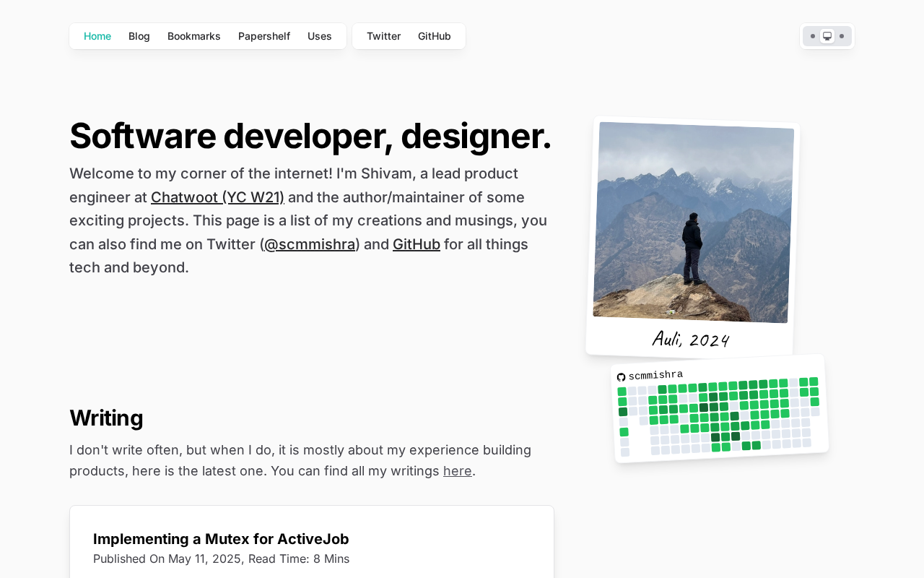Viewport: 924px width, 578px height.
Task: Click the GitHub link in intro paragraph
Action: coord(417,244)
